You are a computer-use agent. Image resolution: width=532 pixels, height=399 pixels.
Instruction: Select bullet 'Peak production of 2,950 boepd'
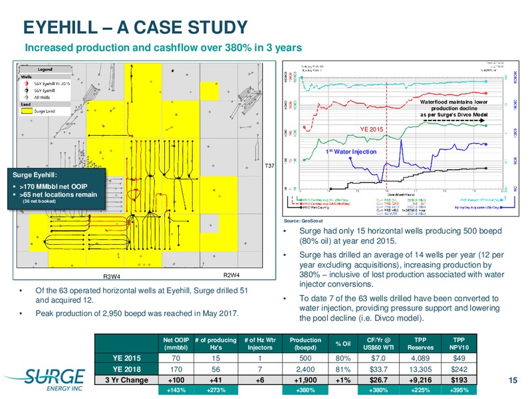pos(137,313)
